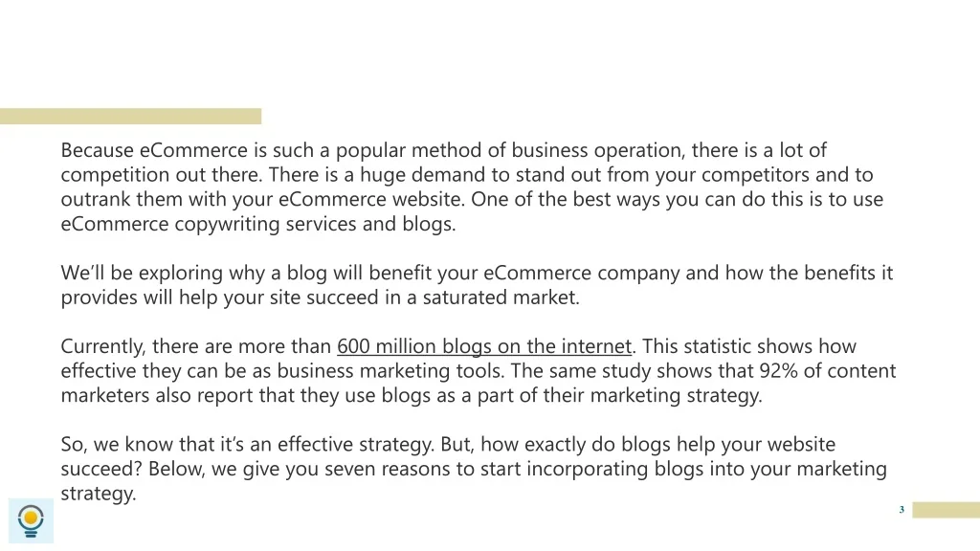Click the tan accent bar above the text
980x551 pixels.
coord(130,116)
